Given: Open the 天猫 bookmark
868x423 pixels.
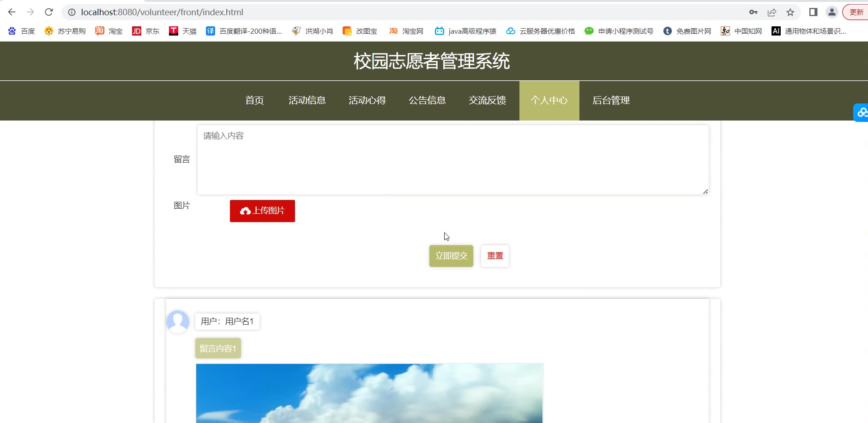Looking at the screenshot, I should click(x=183, y=31).
